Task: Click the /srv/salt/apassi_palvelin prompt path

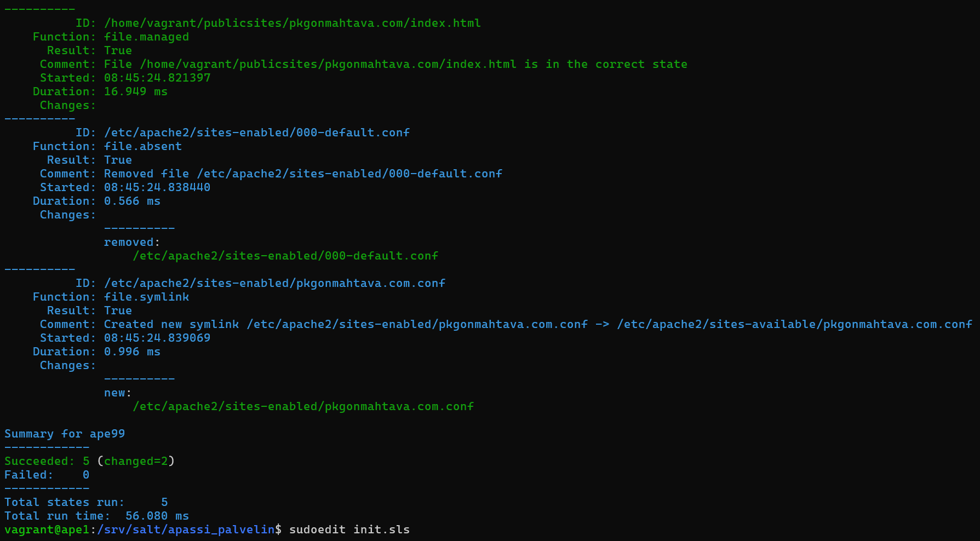Action: pos(186,530)
